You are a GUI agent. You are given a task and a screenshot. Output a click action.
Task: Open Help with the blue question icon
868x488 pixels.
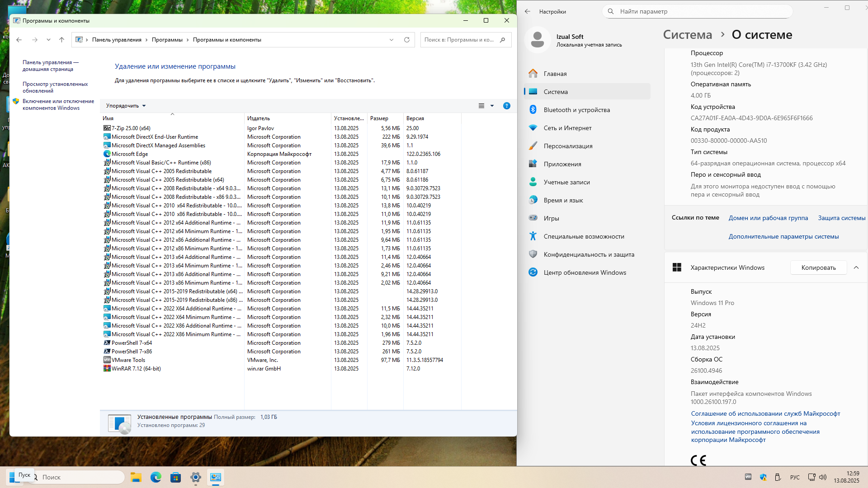[x=507, y=106]
